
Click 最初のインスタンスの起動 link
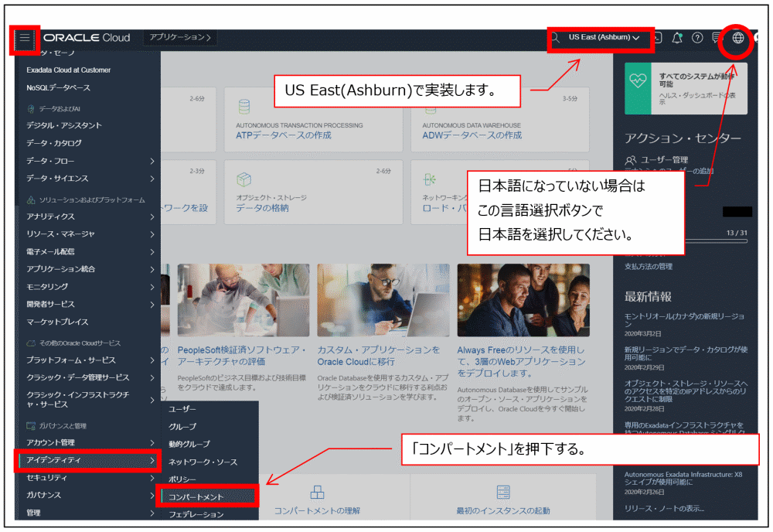(x=503, y=511)
